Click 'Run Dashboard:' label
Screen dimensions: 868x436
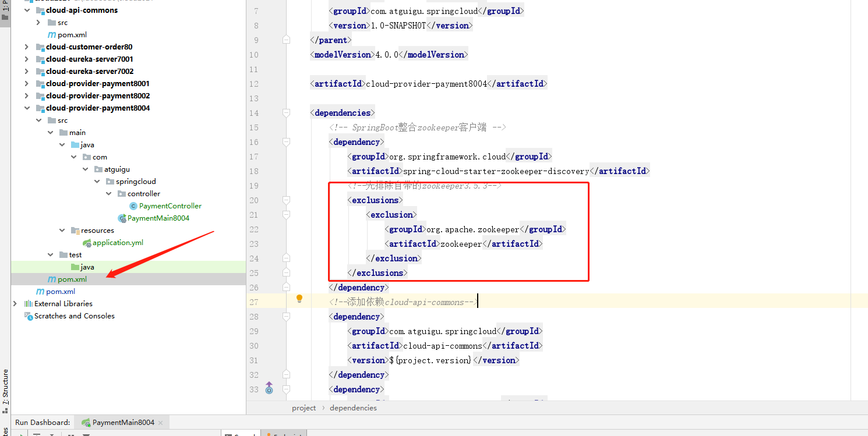click(43, 423)
